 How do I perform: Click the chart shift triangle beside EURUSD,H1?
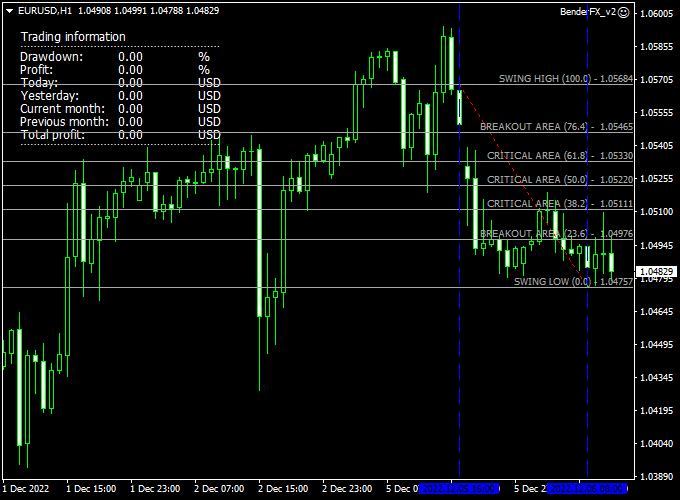pyautogui.click(x=10, y=10)
